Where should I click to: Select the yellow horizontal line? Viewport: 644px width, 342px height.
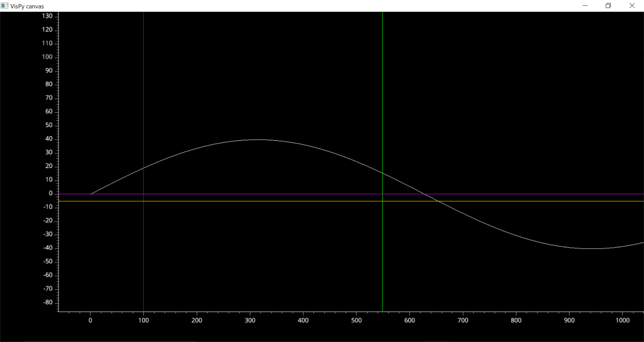[351, 201]
